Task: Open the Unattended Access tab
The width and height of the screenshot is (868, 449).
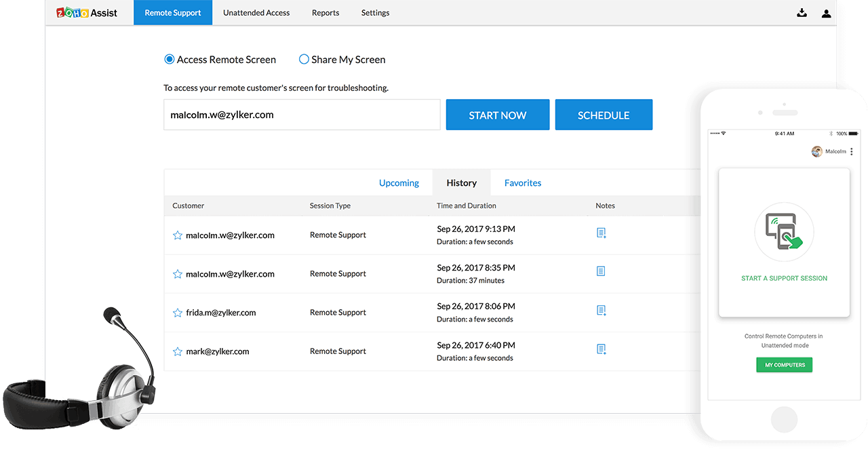Action: pyautogui.click(x=256, y=12)
